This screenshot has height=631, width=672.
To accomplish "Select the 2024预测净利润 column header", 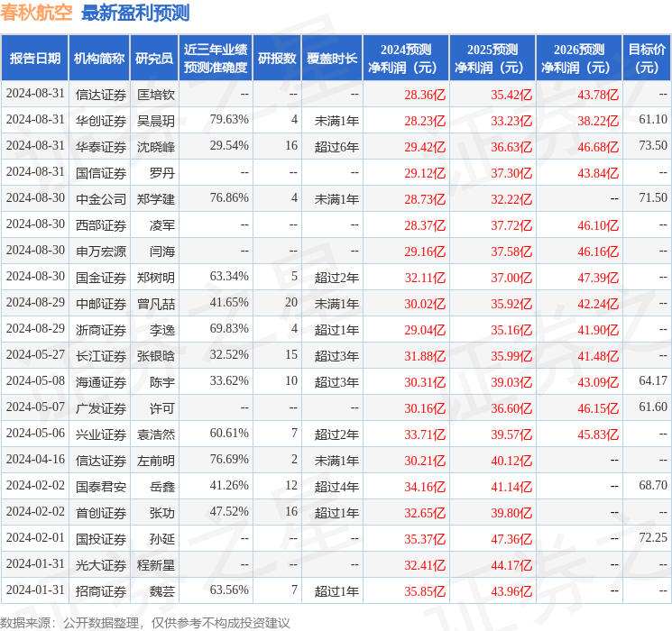I will [406, 59].
